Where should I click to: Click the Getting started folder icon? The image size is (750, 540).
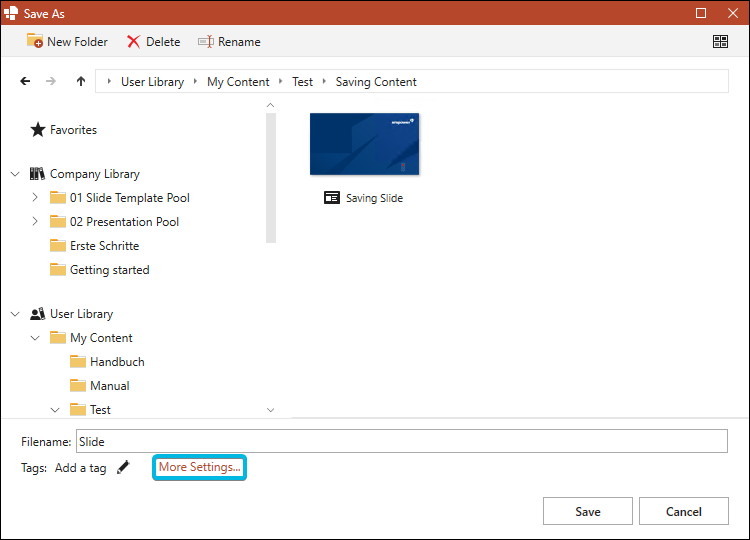[x=58, y=269]
